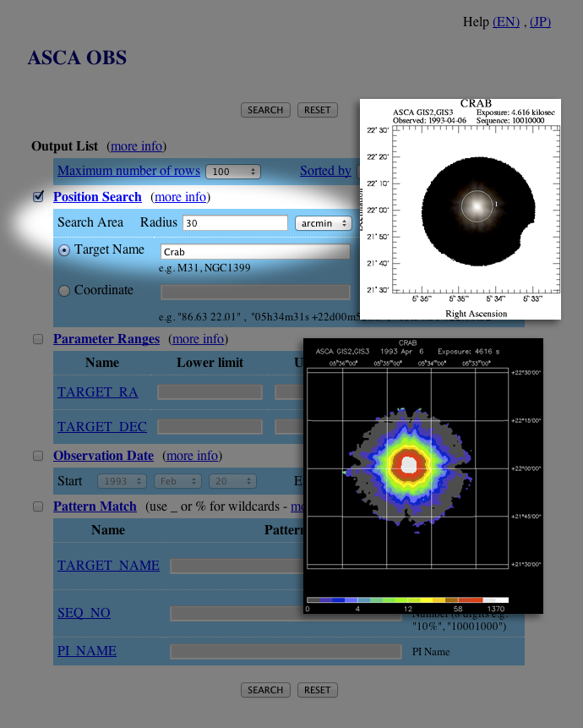Open the TARGET_NAME pattern link
The image size is (583, 728).
click(108, 566)
